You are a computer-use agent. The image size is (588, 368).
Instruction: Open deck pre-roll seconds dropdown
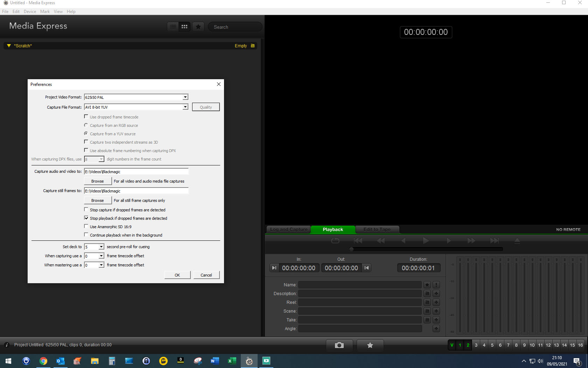click(101, 247)
